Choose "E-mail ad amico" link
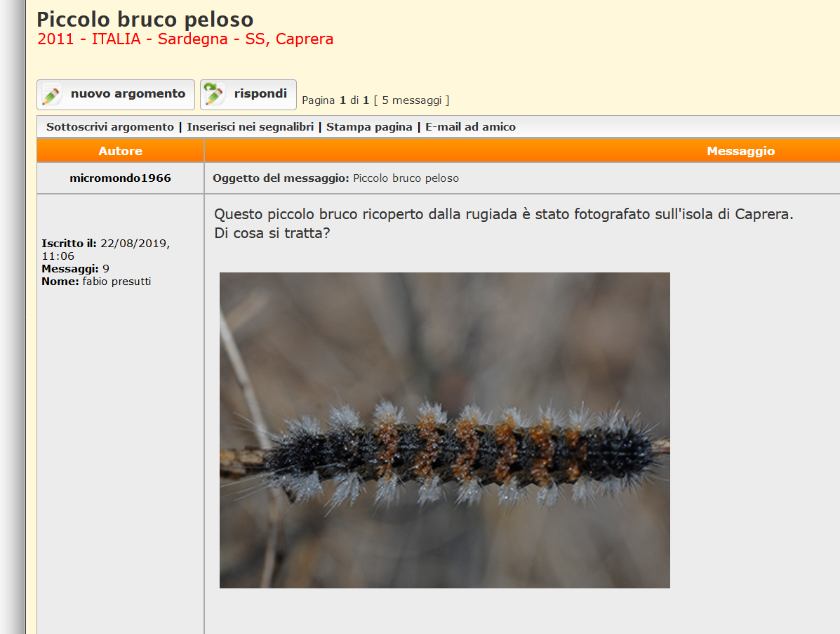 [470, 127]
